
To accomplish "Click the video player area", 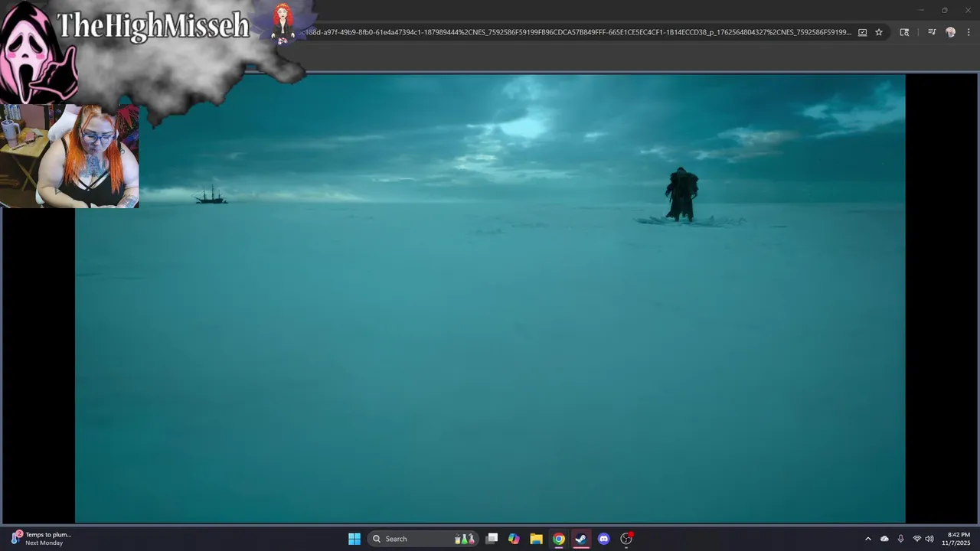I will pos(490,298).
